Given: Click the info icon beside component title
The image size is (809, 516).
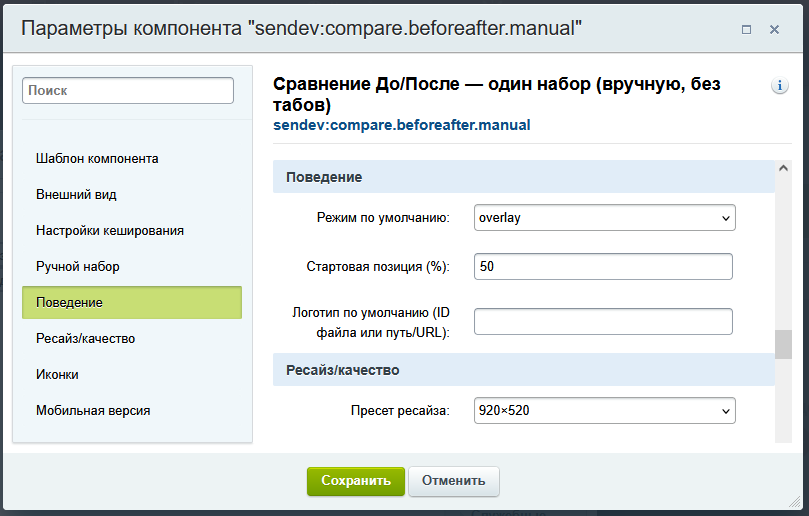Looking at the screenshot, I should pyautogui.click(x=780, y=86).
